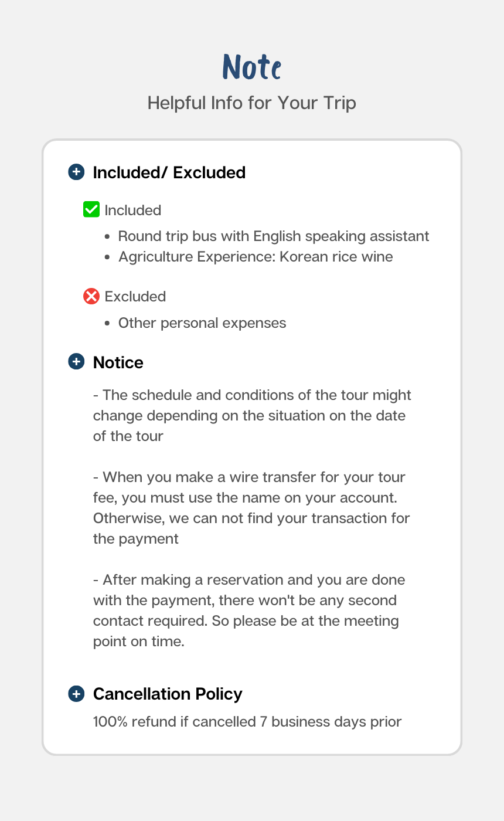Click the 100% refund cancellation text
The width and height of the screenshot is (504, 821).
[247, 721]
